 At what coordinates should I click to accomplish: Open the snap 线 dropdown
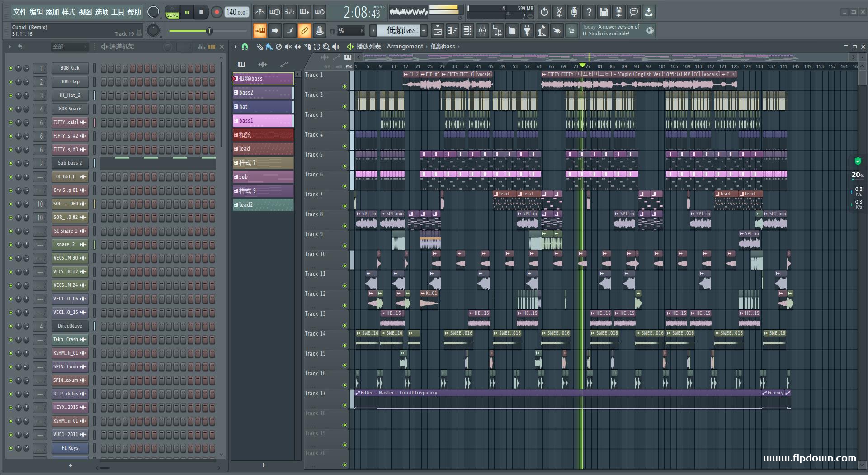pos(351,31)
